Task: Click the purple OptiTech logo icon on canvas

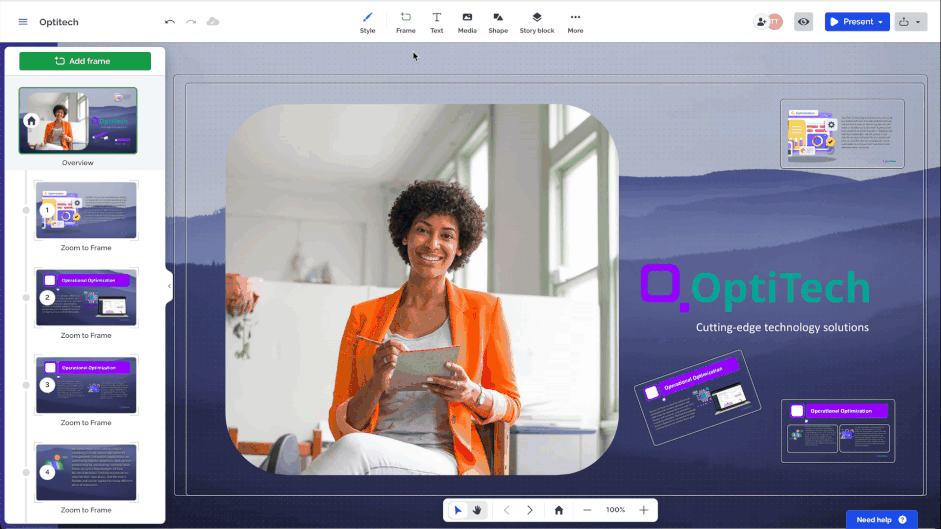Action: 664,287
